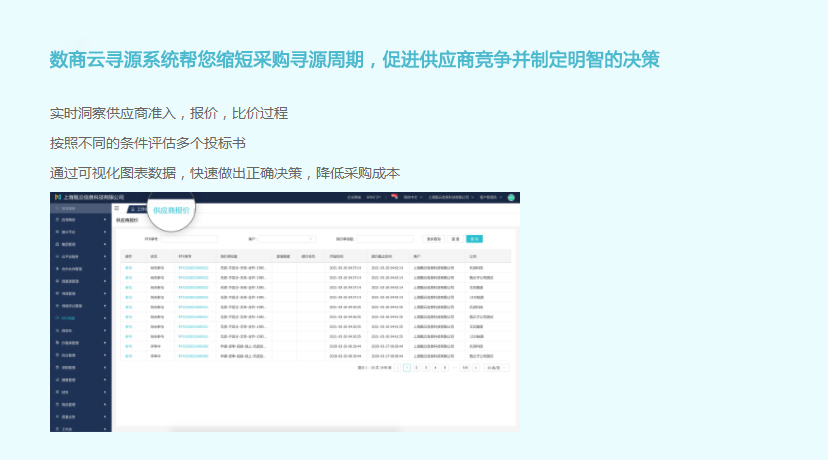Screen dimensions: 828x462
Task: Expand the teal highlighted sidebar menu item
Action: point(81,318)
